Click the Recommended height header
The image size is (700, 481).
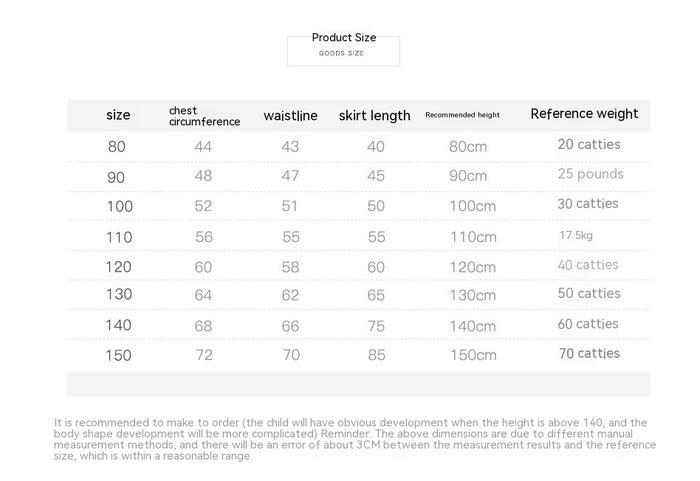coord(462,115)
